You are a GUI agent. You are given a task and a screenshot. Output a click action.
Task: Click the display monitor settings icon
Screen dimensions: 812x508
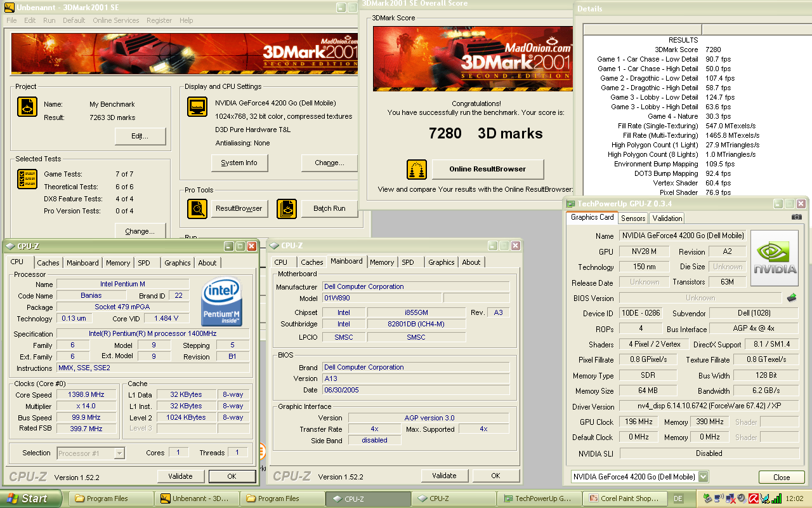(x=197, y=107)
